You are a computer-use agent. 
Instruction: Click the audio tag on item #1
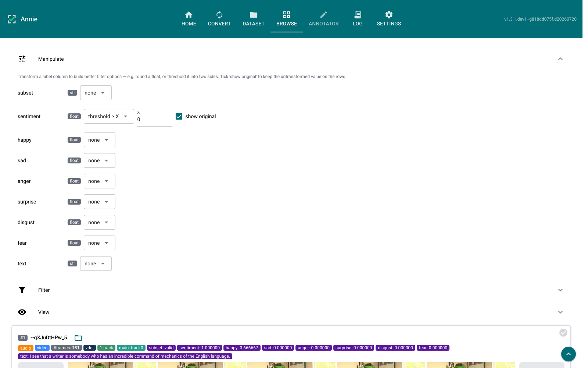click(x=26, y=348)
